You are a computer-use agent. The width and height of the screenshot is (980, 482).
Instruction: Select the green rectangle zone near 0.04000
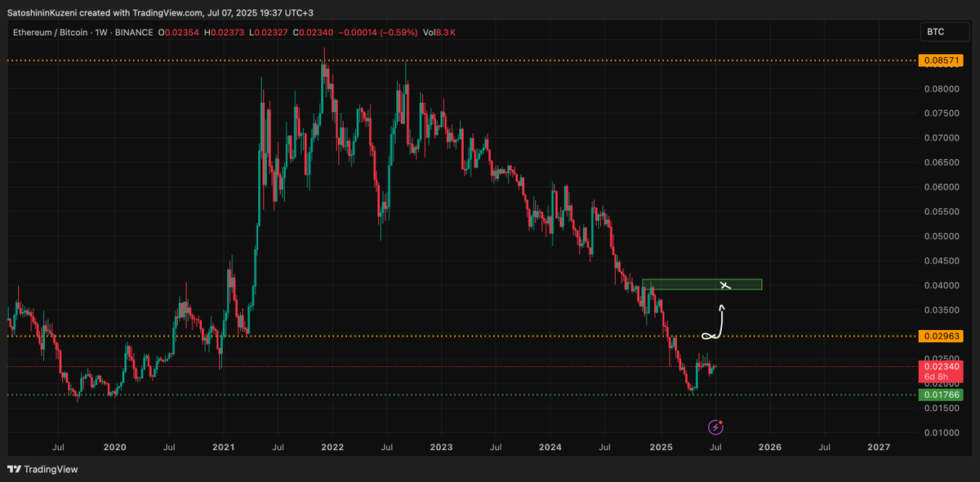click(x=702, y=284)
